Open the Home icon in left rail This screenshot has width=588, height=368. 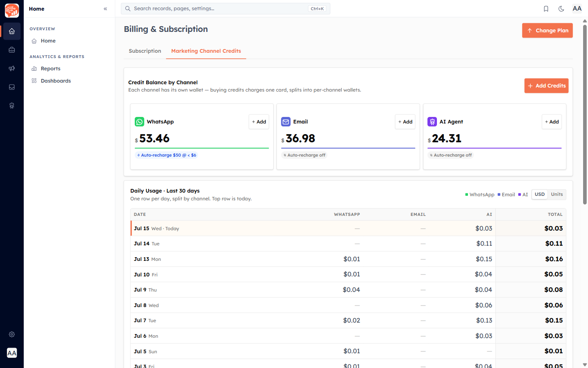(12, 31)
